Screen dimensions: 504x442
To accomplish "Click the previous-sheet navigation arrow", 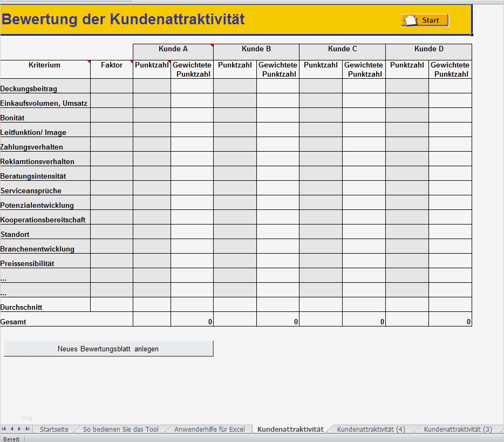I will point(11,429).
